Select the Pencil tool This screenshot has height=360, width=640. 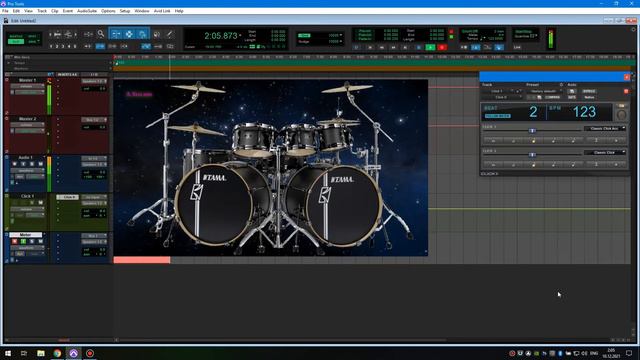coord(169,34)
